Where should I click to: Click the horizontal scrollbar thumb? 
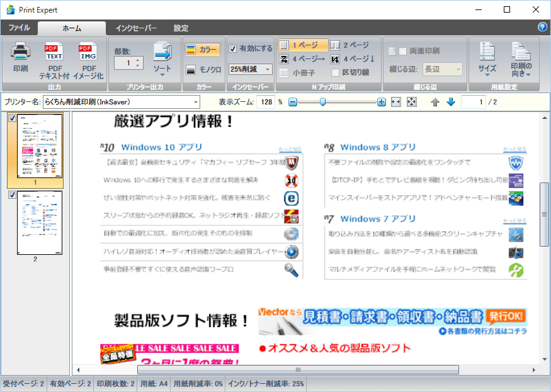click(x=298, y=369)
